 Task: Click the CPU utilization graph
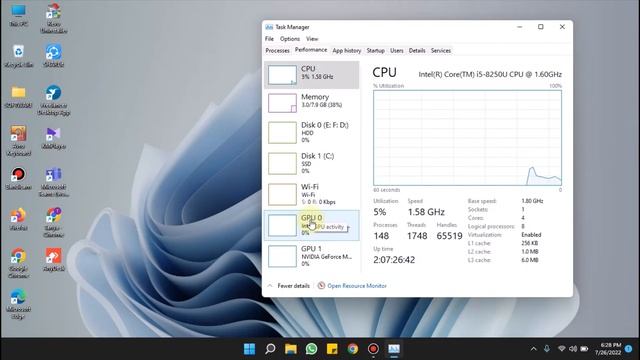click(x=467, y=138)
